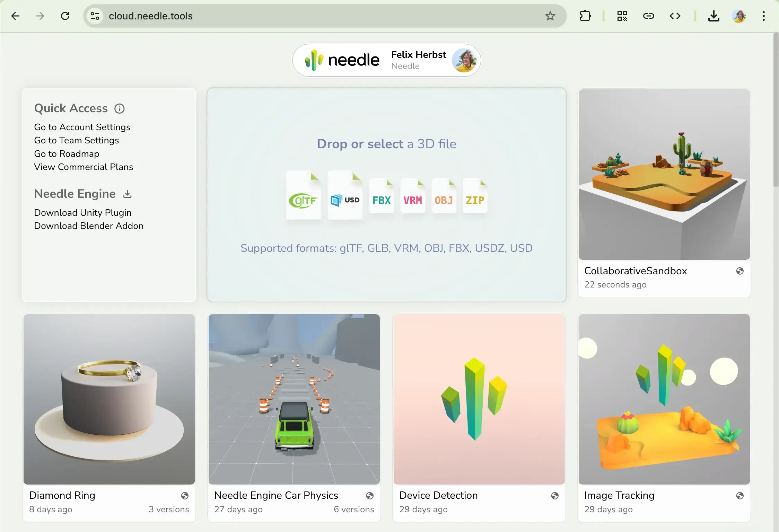Viewport: 779px width, 532px height.
Task: Click '3 versions' on Diamond Ring card
Action: point(169,509)
